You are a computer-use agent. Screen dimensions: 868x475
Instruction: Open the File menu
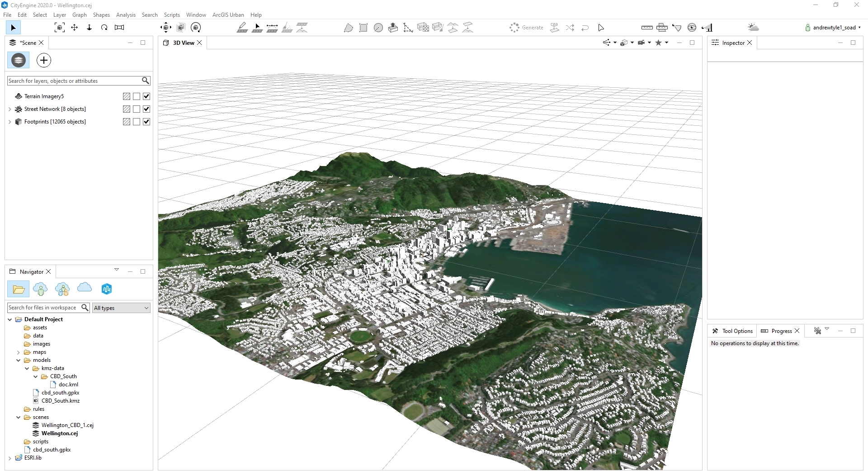click(x=7, y=14)
